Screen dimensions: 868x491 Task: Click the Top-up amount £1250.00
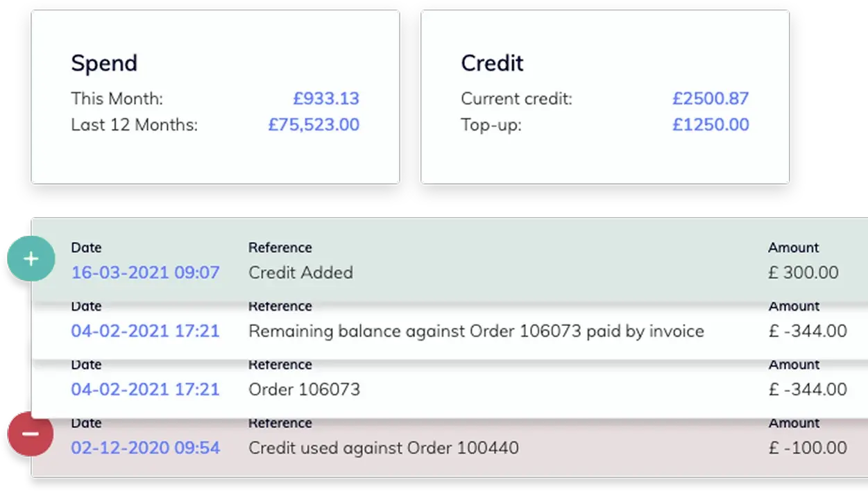point(710,125)
